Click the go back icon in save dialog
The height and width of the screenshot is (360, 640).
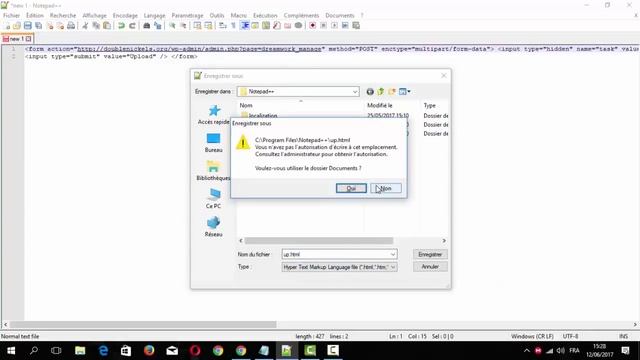370,91
